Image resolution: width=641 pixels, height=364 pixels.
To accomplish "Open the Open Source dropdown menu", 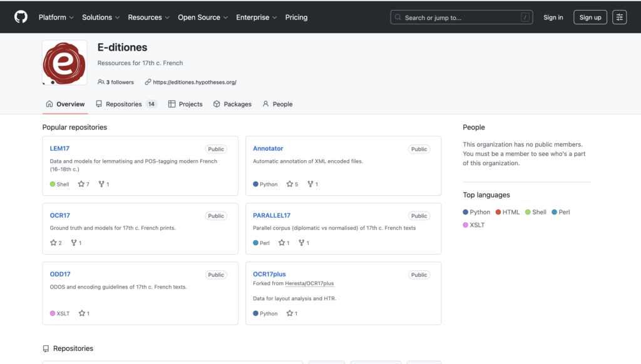I will 203,18.
